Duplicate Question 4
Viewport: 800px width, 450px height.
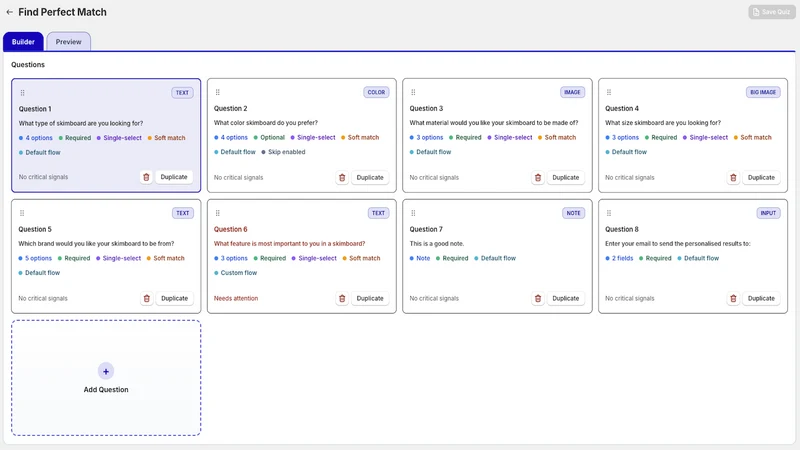coord(761,178)
